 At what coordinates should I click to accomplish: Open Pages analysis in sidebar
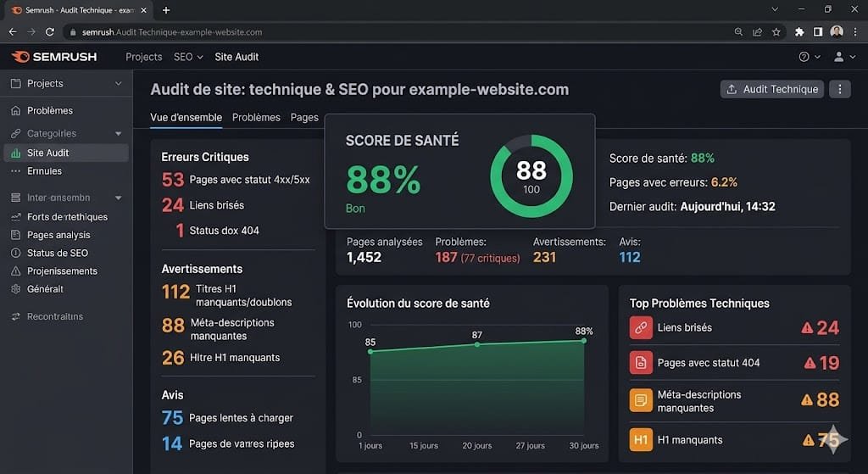(x=58, y=235)
